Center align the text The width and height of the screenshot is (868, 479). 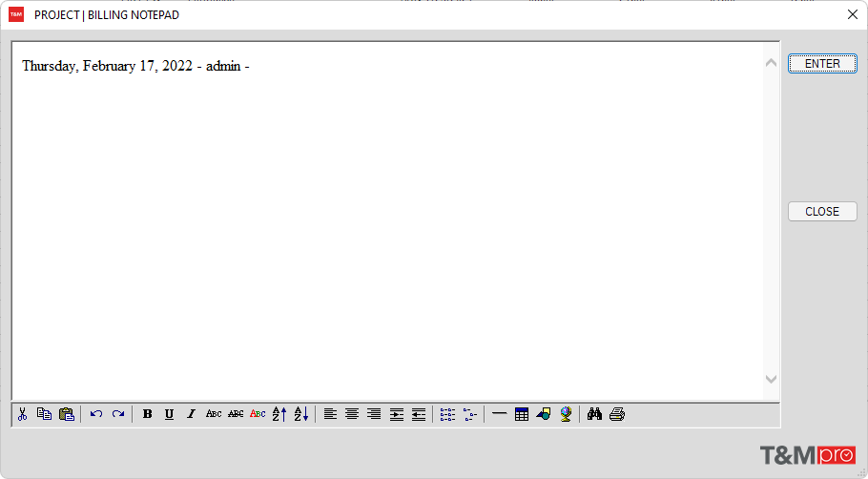[x=352, y=414]
